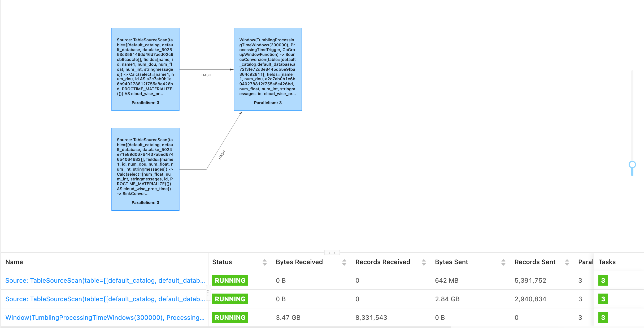Open Window TumblingProcessingTimeWindows row link
Image resolution: width=644 pixels, height=328 pixels.
click(105, 317)
